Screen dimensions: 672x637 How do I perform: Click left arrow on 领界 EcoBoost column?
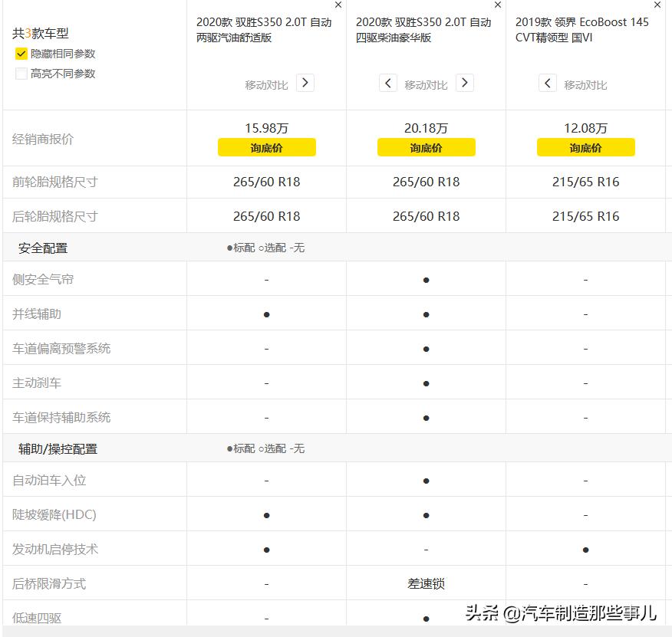(548, 82)
